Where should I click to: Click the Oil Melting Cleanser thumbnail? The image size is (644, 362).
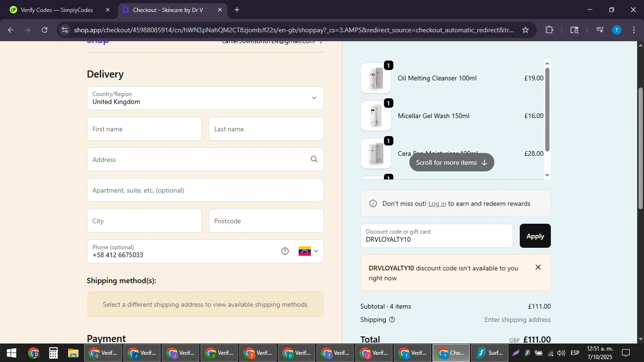376,78
